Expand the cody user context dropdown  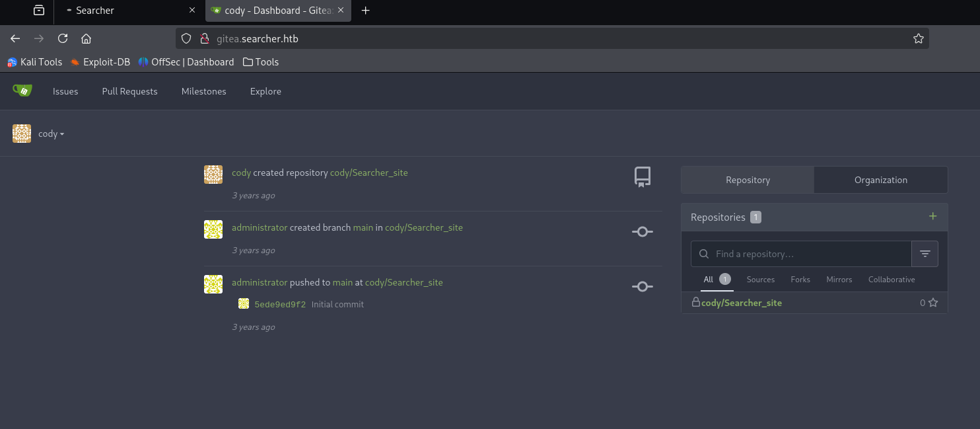[50, 134]
